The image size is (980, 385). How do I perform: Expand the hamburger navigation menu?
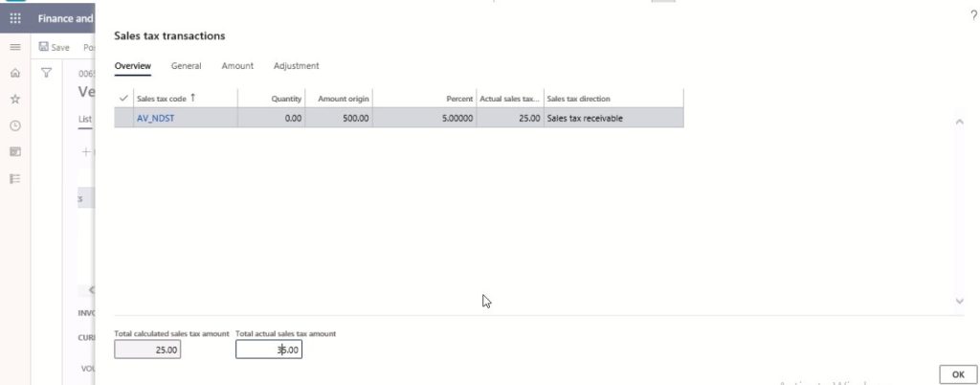pos(15,47)
